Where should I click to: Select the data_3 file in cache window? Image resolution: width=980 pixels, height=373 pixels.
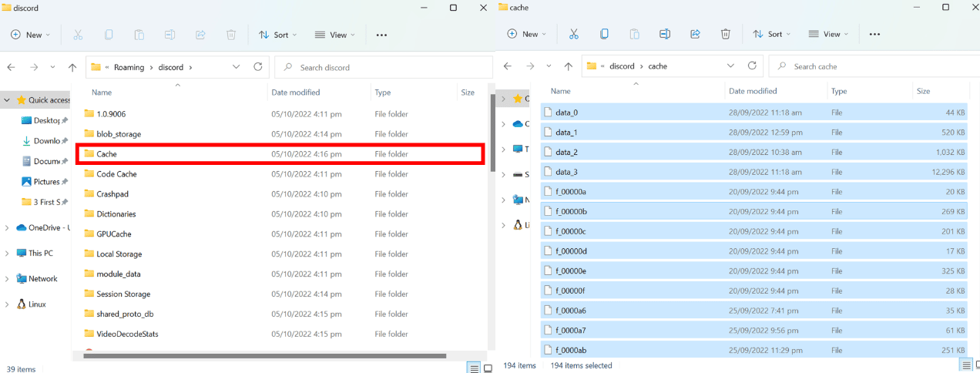(754, 172)
